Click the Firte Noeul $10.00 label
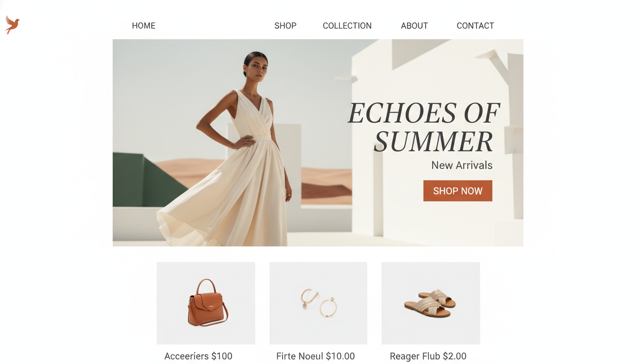This screenshot has height=364, width=637. click(316, 356)
